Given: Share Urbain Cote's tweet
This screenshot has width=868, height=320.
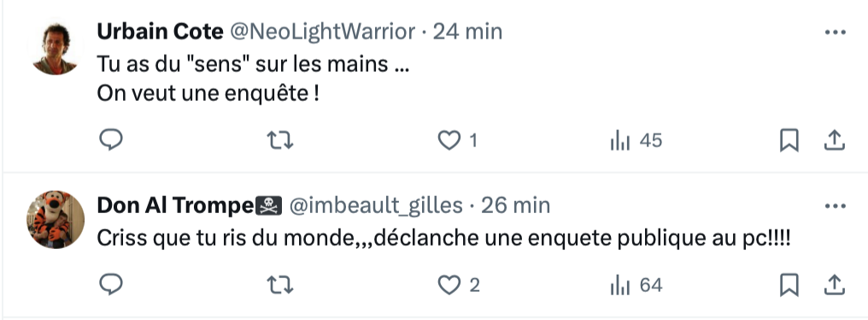Looking at the screenshot, I should coord(834,140).
